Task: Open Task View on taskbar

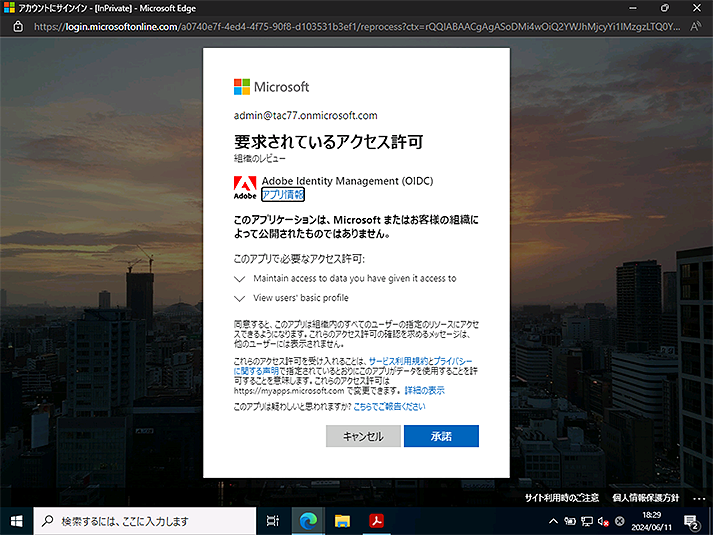Action: coord(273,521)
